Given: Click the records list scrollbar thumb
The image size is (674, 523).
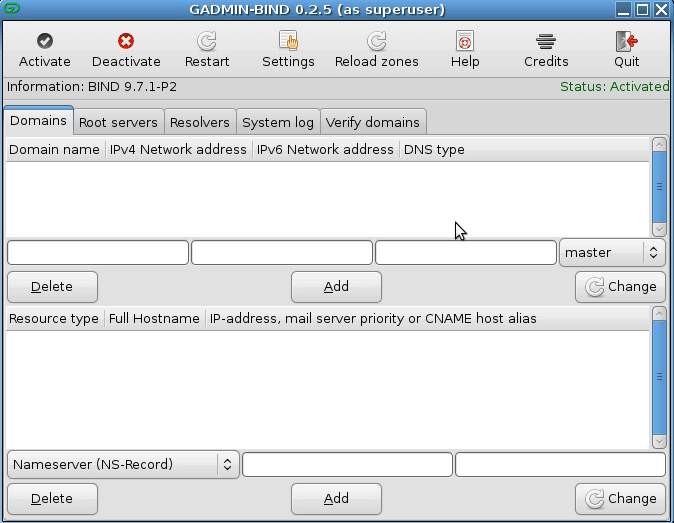Looking at the screenshot, I should 659,377.
